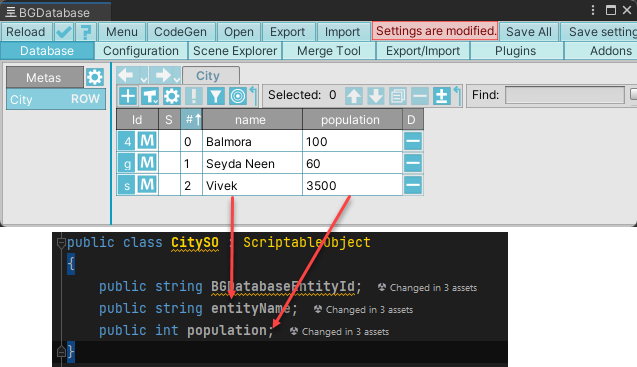Image resolution: width=637 pixels, height=367 pixels.
Task: Click the Settings are modified warning label
Action: [435, 31]
